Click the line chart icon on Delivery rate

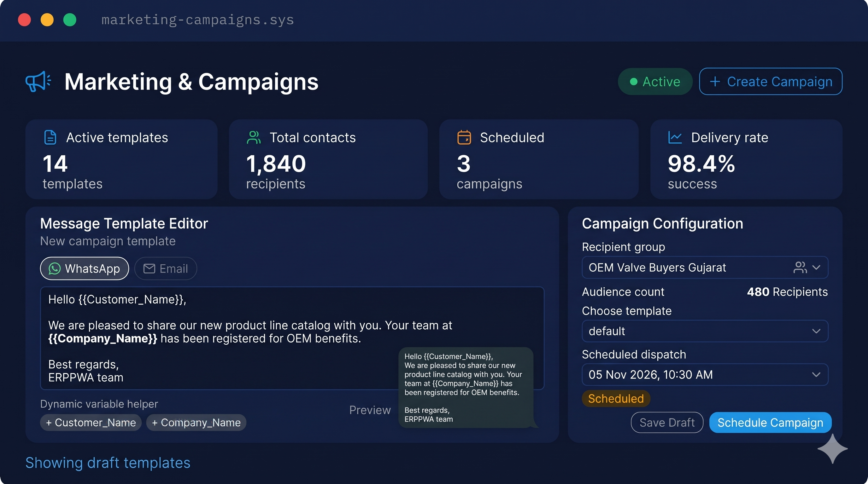click(x=675, y=137)
